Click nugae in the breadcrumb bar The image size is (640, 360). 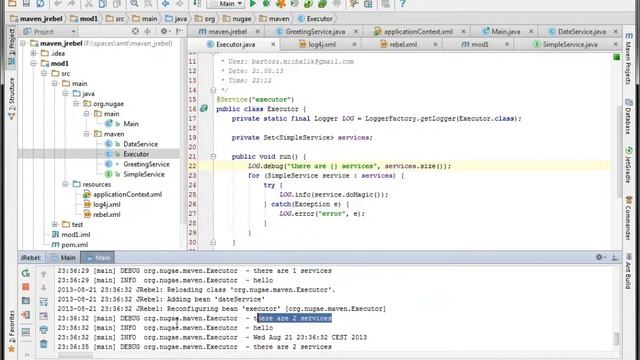click(x=237, y=18)
